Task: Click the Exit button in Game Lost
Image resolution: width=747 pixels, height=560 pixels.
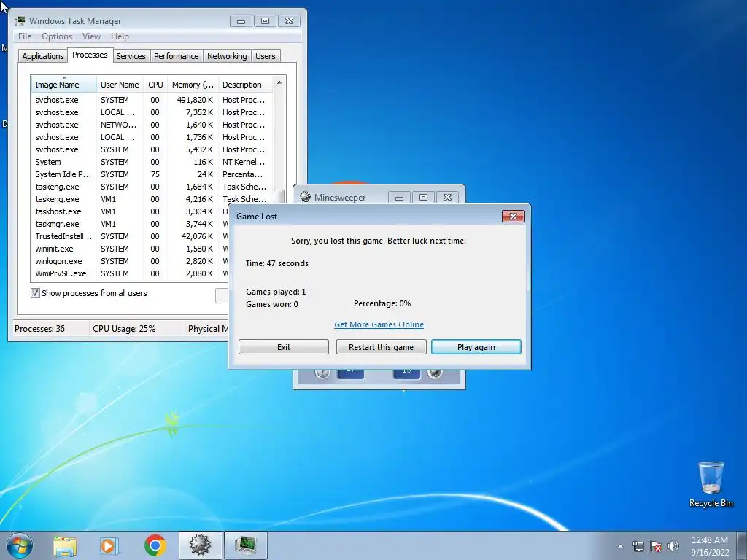Action: (x=284, y=346)
